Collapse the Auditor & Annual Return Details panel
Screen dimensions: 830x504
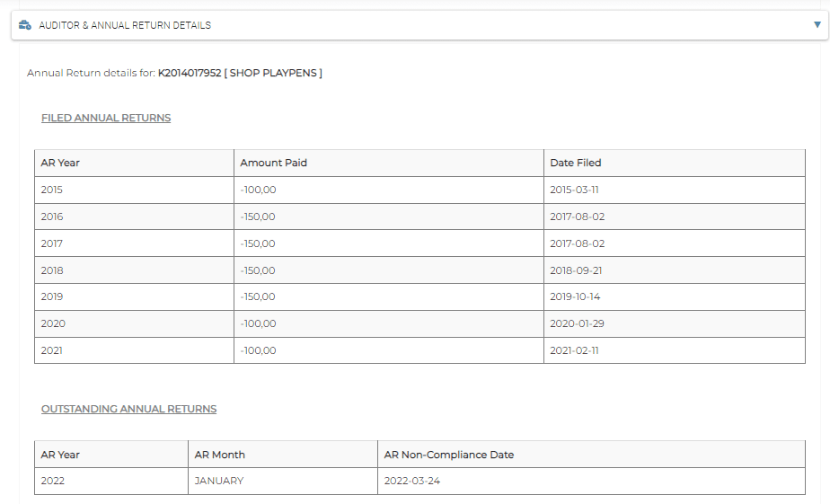point(816,25)
